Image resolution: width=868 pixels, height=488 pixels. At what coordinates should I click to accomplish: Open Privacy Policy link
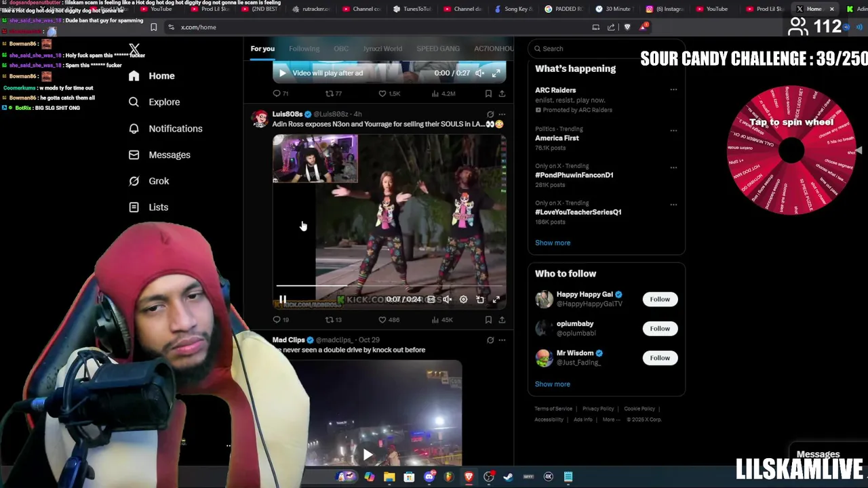[598, 409]
